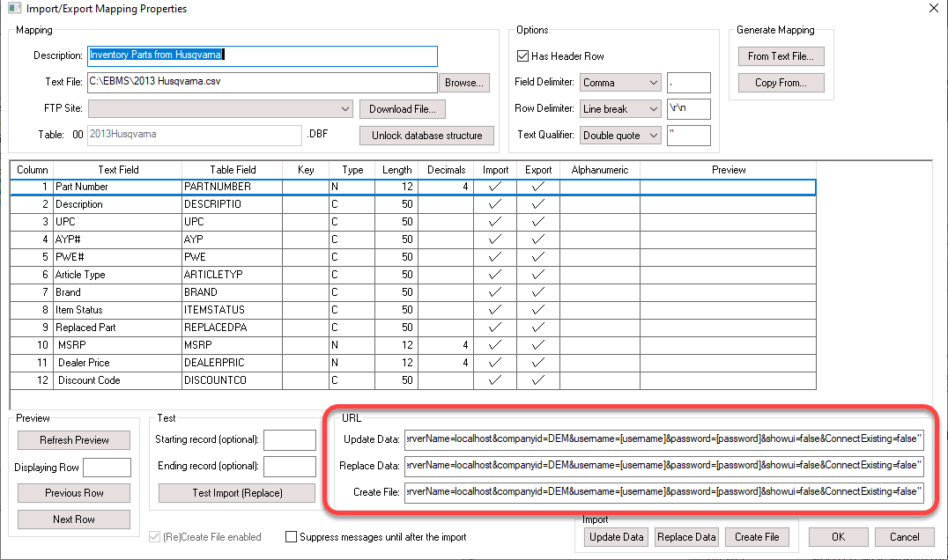Click the Type column header
948x560 pixels.
coord(352,170)
